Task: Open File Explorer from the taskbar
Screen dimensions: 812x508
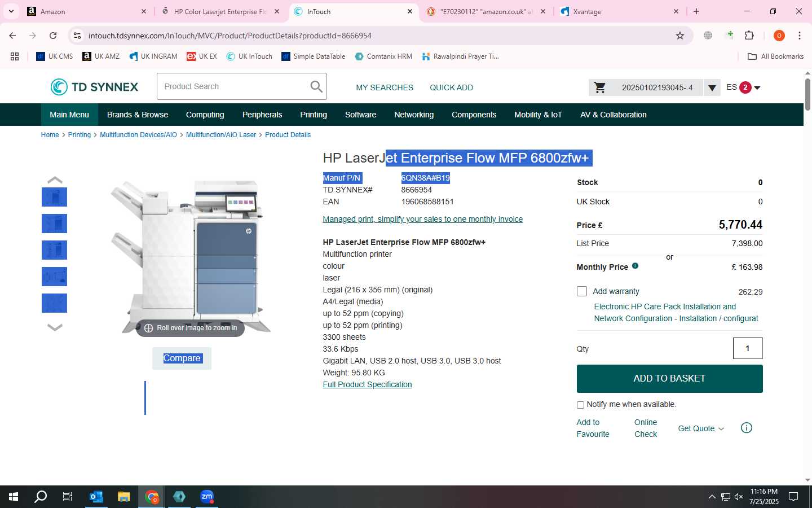Action: point(124,497)
